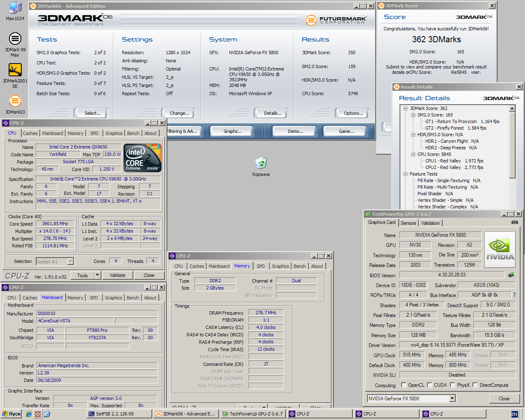The width and height of the screenshot is (525, 420).
Task: Click the Change... button under Settings
Action: (179, 113)
